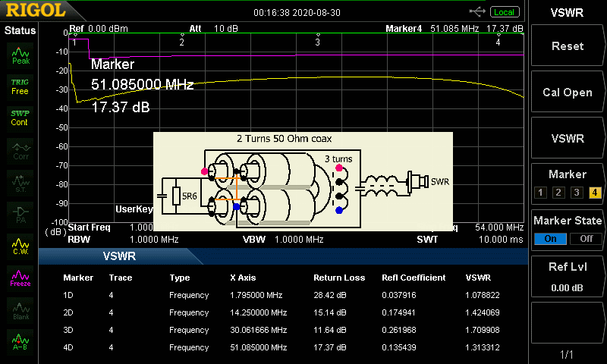Click the A-B trace math icon

click(x=20, y=342)
